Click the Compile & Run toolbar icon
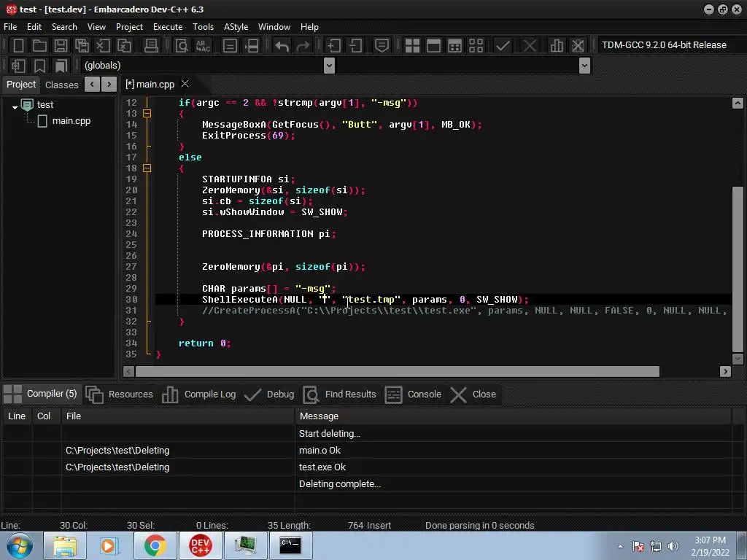747x560 pixels. click(455, 46)
